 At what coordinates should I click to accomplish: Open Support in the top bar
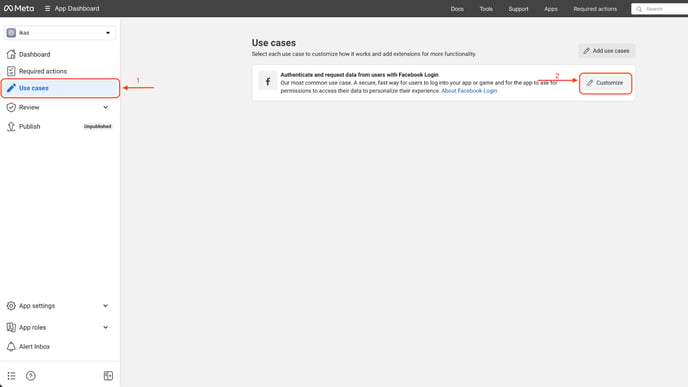[x=518, y=9]
